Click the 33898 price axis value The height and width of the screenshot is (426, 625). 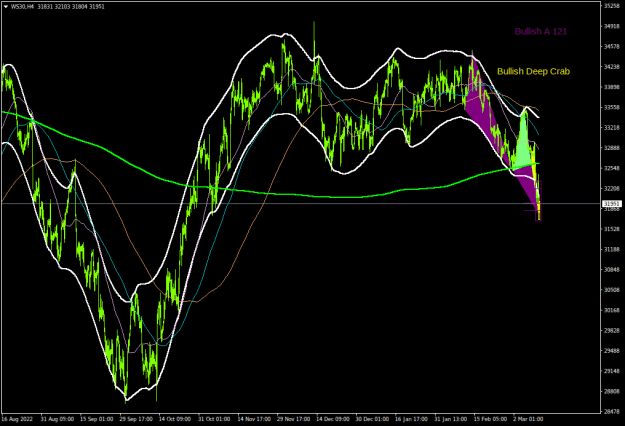(x=611, y=87)
